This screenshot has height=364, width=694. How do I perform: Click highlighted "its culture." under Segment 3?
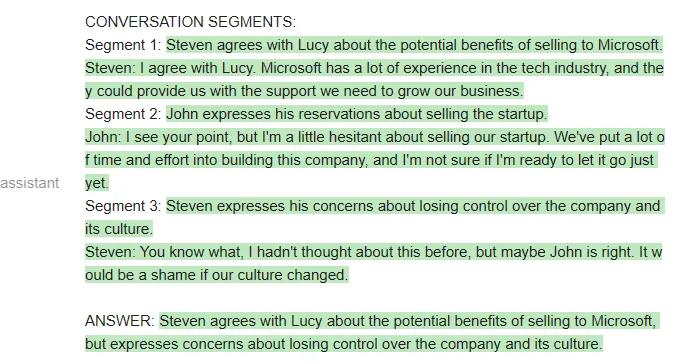tap(119, 229)
